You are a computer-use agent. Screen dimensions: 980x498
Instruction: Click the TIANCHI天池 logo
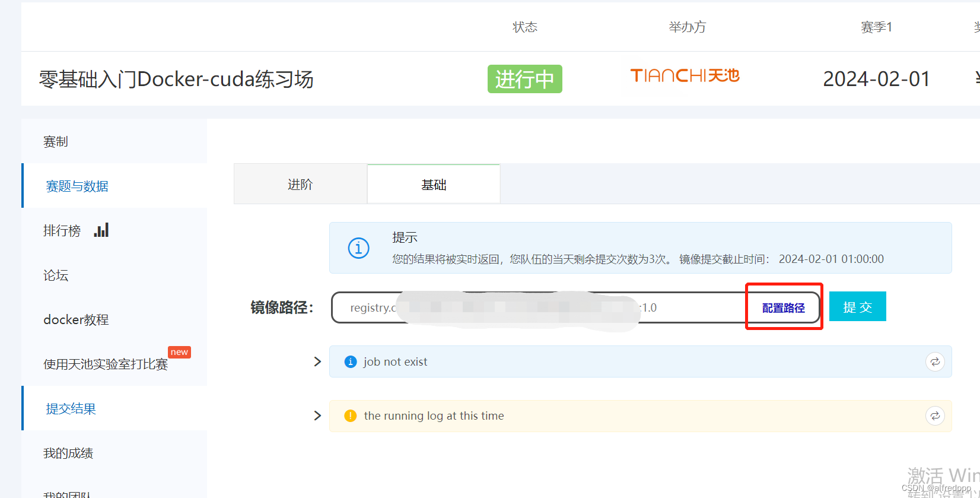(685, 75)
